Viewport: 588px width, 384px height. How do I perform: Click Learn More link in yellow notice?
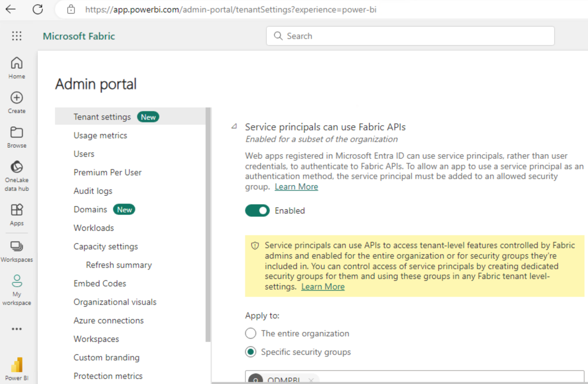323,287
